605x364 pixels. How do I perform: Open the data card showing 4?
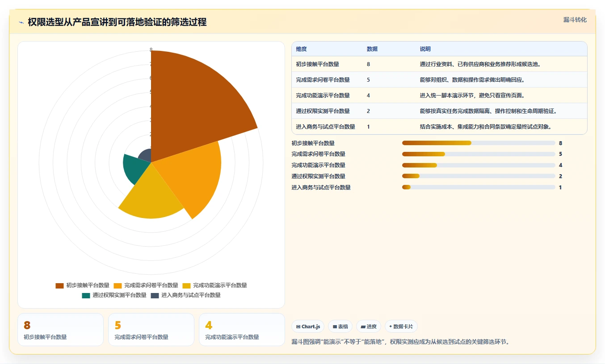242,330
